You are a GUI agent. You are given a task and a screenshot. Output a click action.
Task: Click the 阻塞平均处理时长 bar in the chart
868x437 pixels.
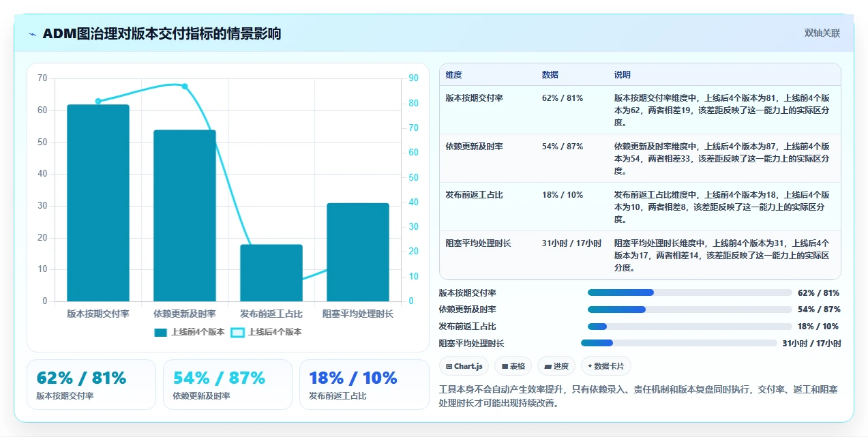coord(358,252)
